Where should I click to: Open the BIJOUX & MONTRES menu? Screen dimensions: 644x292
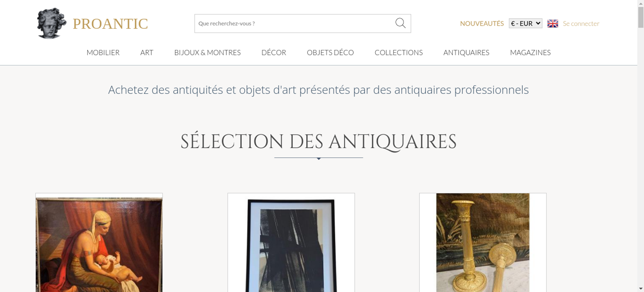(x=207, y=52)
